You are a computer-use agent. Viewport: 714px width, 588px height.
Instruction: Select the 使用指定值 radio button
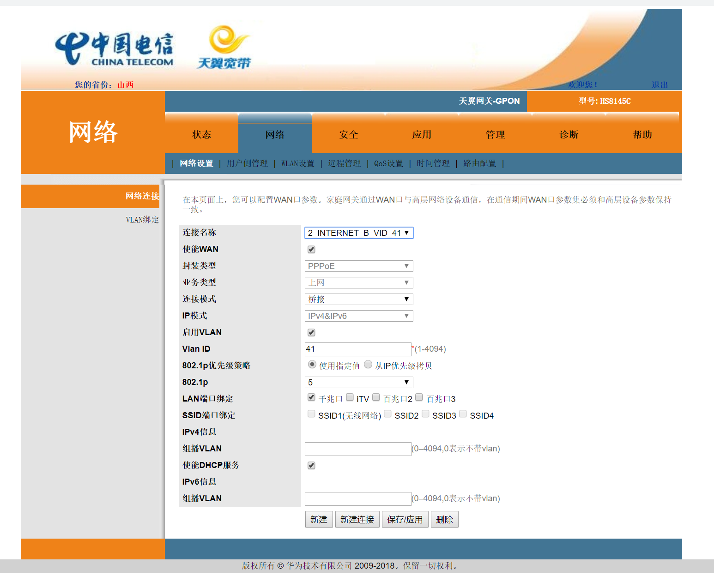coord(312,365)
